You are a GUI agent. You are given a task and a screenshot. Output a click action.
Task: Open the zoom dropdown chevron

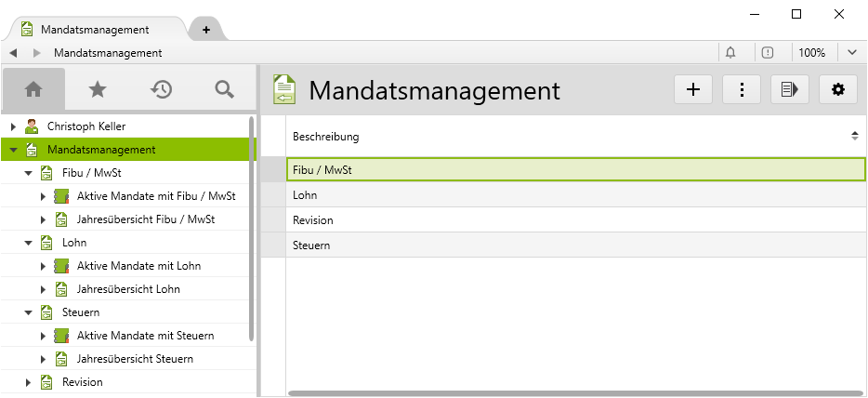pyautogui.click(x=852, y=53)
